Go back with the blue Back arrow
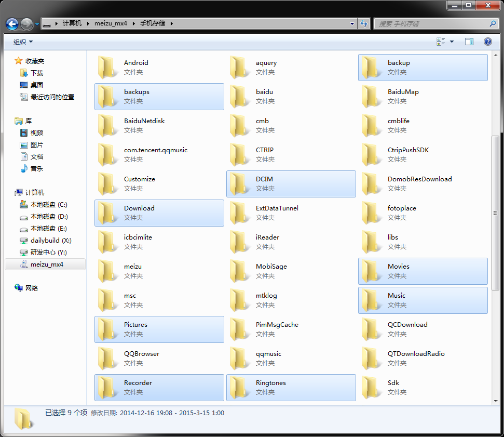Viewport: 504px width, 437px height. (12, 24)
